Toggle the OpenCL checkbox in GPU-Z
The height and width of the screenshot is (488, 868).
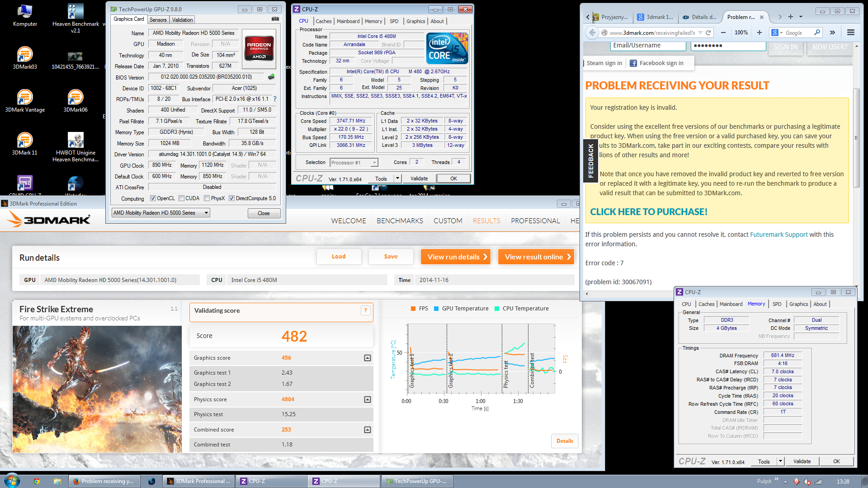click(x=153, y=198)
